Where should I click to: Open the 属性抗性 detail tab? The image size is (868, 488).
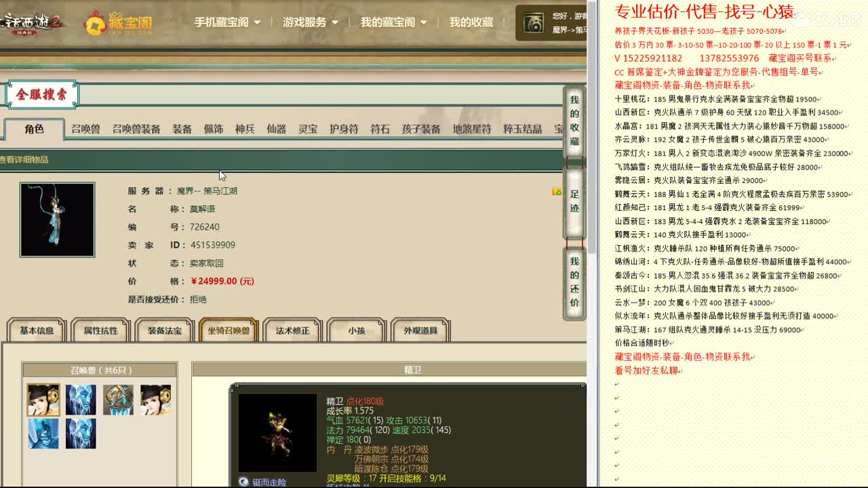pyautogui.click(x=100, y=331)
